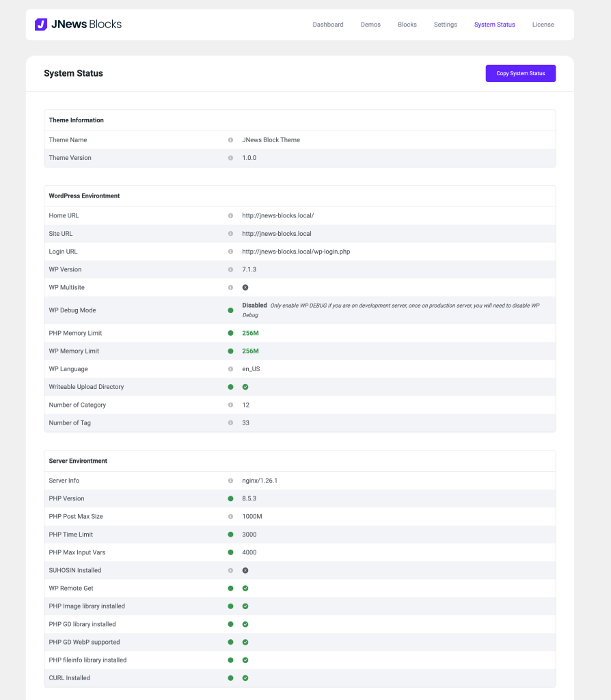The height and width of the screenshot is (700, 611).
Task: Click the Number of Tag value 33
Action: coord(245,422)
